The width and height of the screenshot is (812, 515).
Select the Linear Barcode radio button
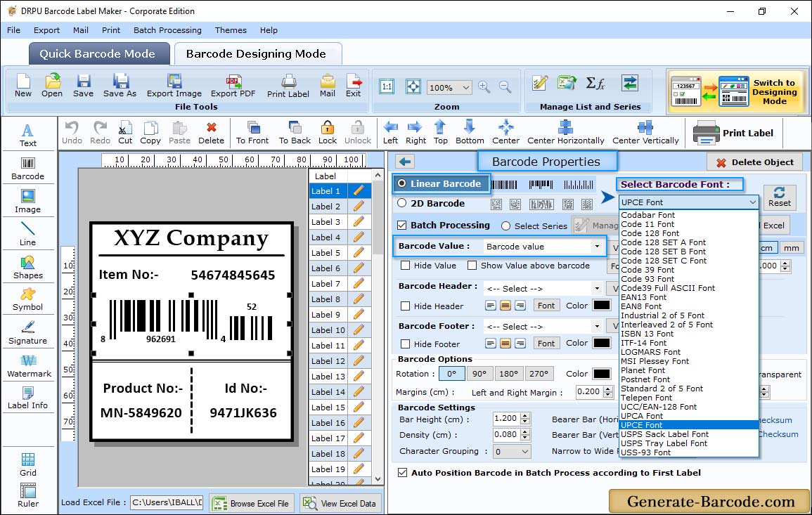[x=402, y=183]
